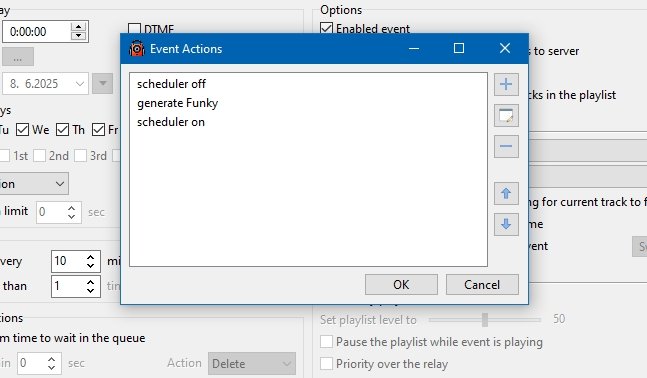Cancel the Event Actions dialog

point(482,285)
